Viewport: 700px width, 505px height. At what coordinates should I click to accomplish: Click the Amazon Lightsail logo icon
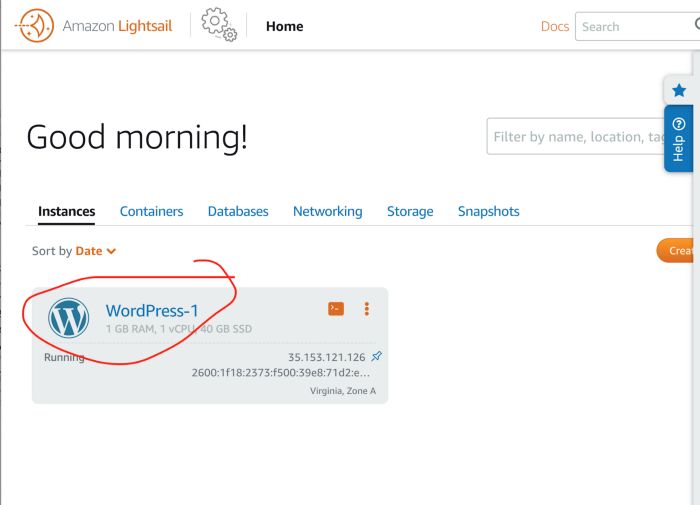[x=34, y=25]
